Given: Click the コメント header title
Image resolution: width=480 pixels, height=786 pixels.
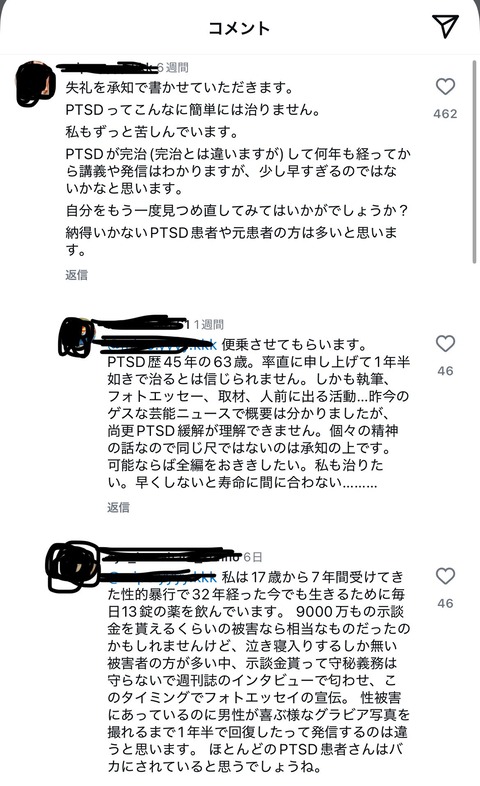Looking at the screenshot, I should pyautogui.click(x=239, y=28).
